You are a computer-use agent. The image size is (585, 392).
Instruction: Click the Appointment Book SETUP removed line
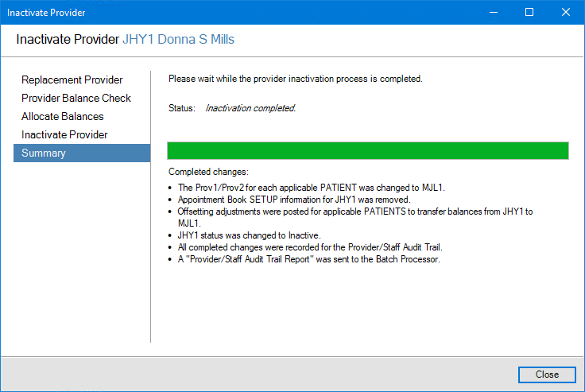tap(293, 200)
